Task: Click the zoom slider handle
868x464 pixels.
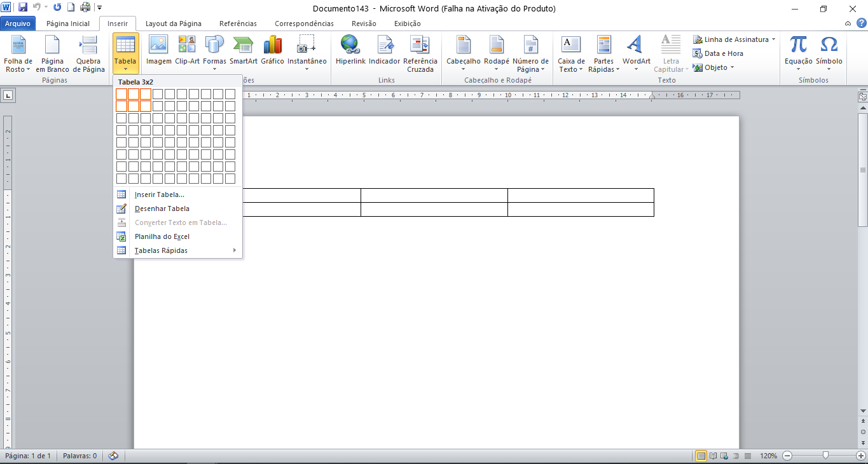Action: 825,456
